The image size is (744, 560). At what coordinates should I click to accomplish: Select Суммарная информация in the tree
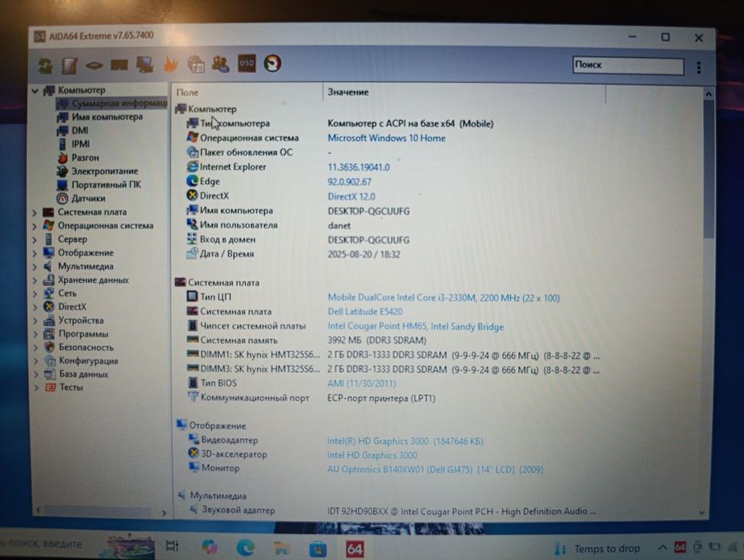111,103
